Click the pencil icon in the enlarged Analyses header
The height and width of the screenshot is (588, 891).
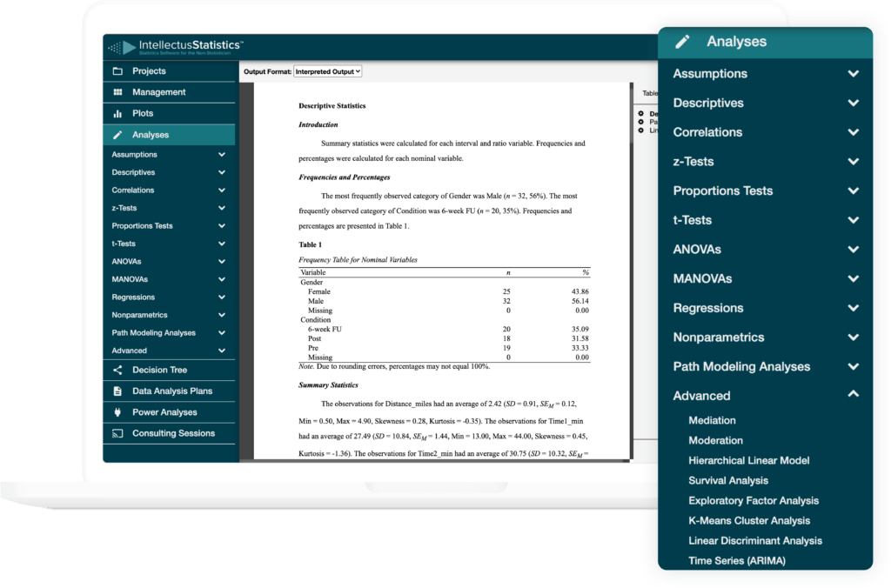click(682, 42)
